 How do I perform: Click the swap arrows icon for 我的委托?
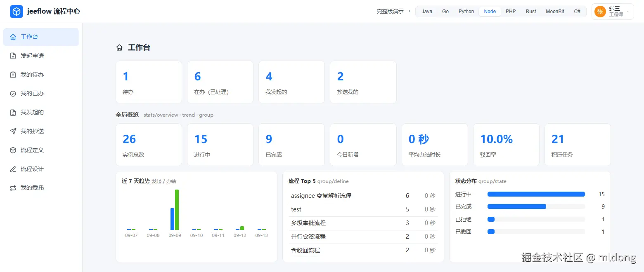(13, 188)
